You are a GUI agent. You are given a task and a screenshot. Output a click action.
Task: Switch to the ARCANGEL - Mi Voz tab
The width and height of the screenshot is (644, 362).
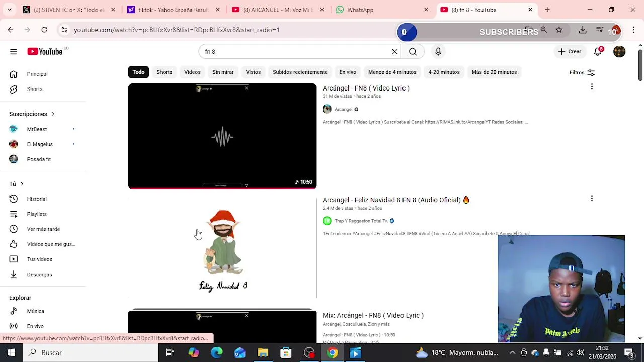click(278, 10)
